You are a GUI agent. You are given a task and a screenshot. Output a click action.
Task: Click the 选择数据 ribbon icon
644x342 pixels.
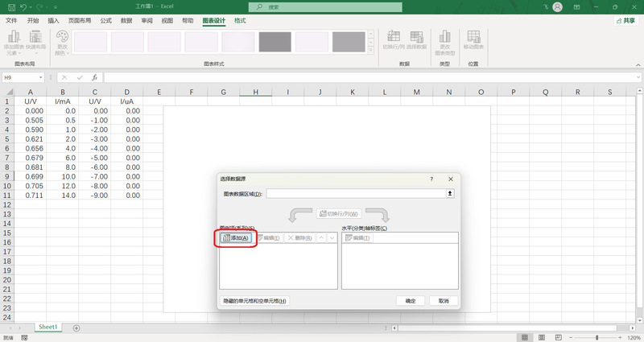(416, 39)
